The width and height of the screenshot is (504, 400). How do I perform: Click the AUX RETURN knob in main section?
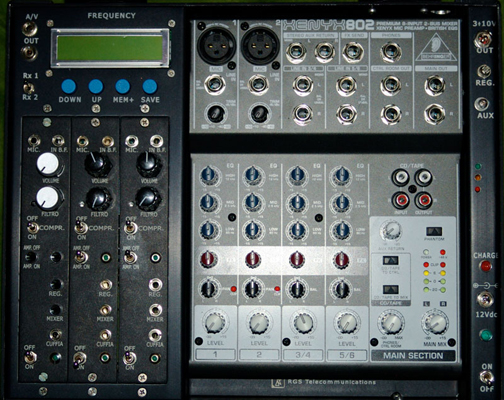[x=391, y=230]
